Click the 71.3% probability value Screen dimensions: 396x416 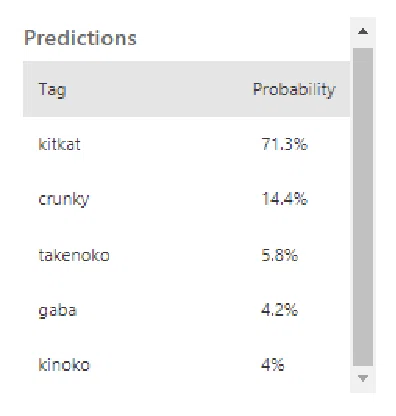[284, 144]
